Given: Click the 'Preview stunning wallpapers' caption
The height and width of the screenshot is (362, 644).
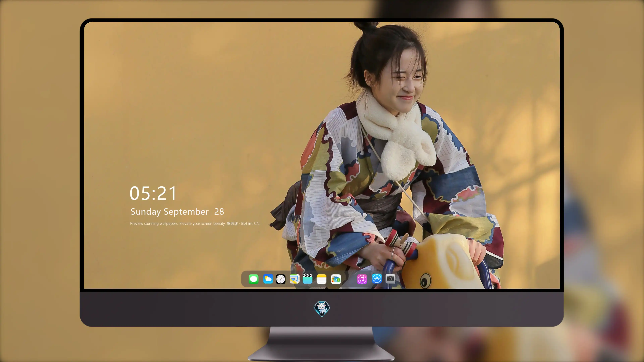Looking at the screenshot, I should (195, 223).
